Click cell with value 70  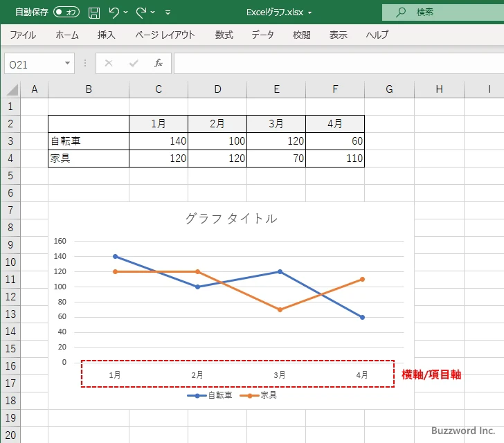(276, 159)
